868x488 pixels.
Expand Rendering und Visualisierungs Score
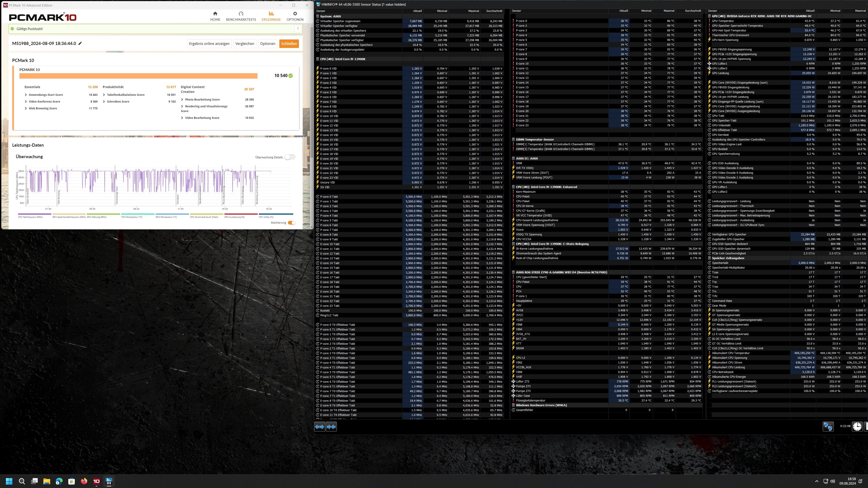(x=182, y=106)
